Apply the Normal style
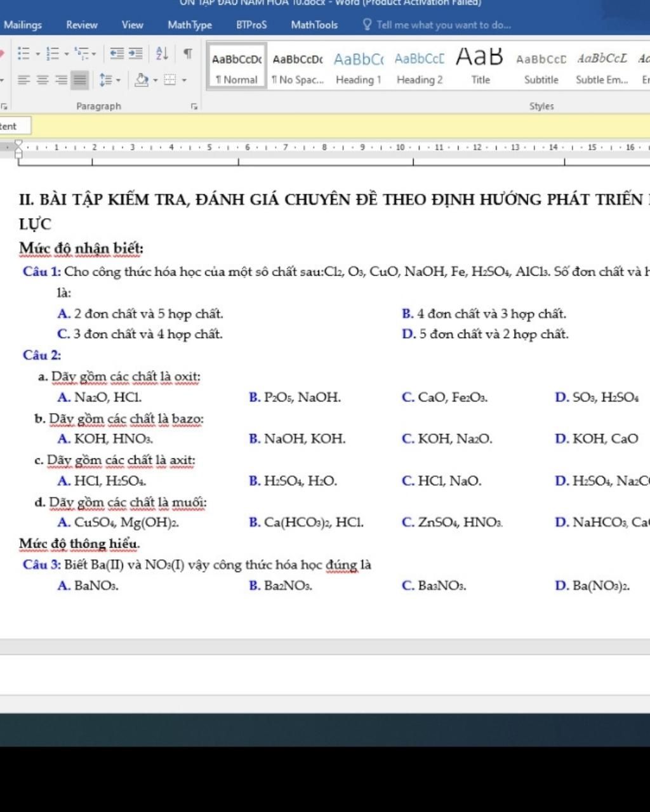The height and width of the screenshot is (812, 650). (237, 66)
